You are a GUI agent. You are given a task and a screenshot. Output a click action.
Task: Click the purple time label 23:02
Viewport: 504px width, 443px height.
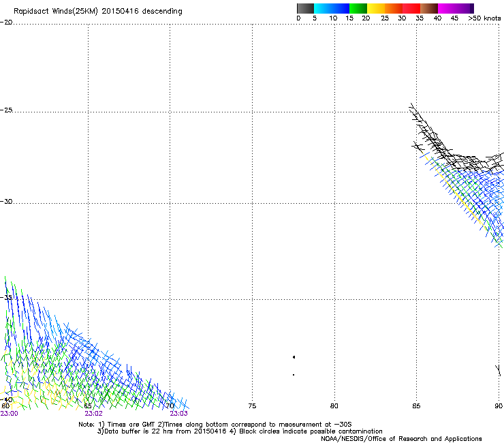[93, 414]
